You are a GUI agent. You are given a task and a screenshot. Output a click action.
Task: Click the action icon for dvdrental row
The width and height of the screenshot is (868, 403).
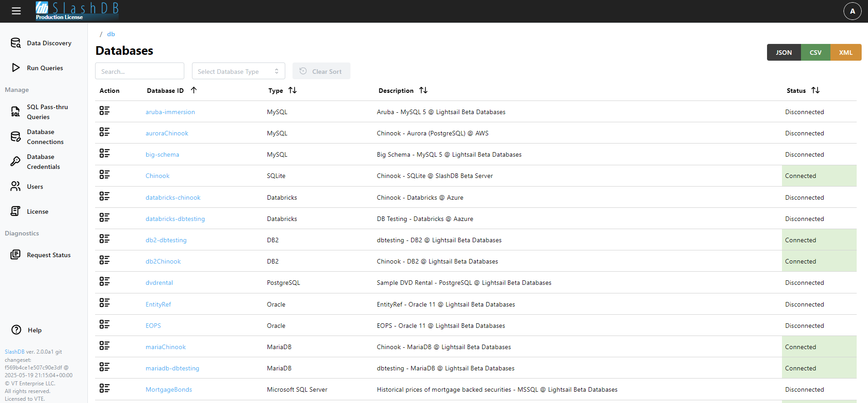(105, 282)
